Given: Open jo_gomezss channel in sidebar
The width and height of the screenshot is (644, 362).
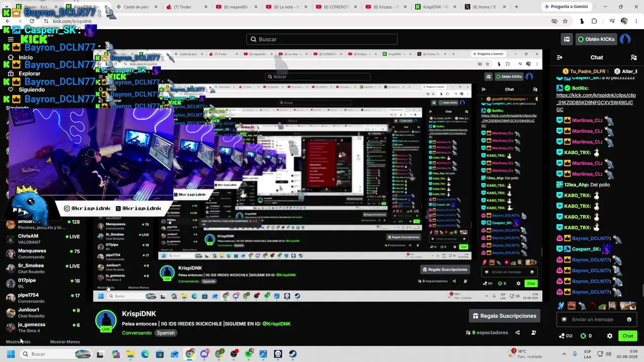Looking at the screenshot, I should pos(43,327).
